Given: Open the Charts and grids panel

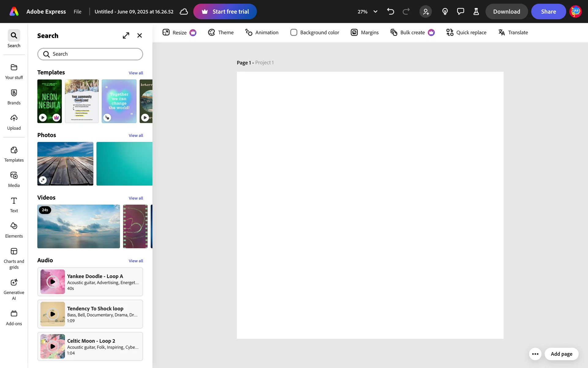Looking at the screenshot, I should [14, 258].
